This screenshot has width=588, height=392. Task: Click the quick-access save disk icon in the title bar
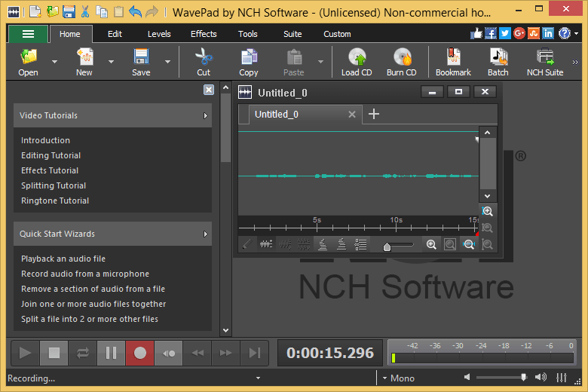pyautogui.click(x=69, y=12)
